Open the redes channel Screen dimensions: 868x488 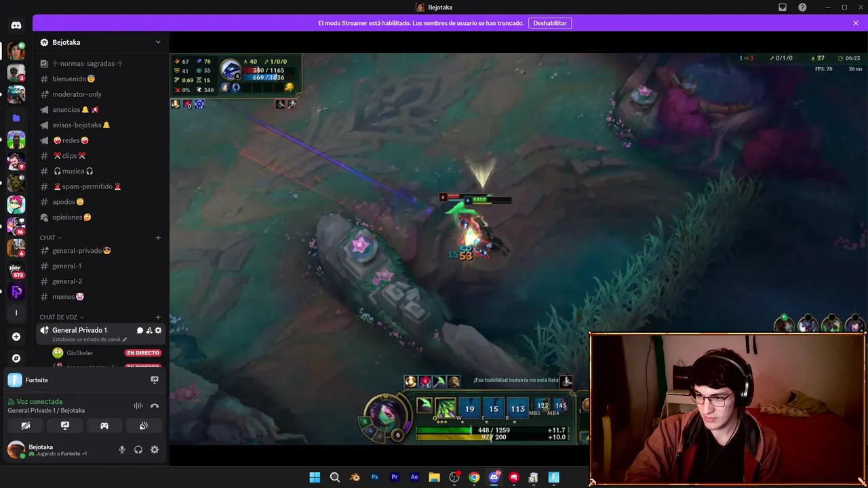(x=100, y=140)
